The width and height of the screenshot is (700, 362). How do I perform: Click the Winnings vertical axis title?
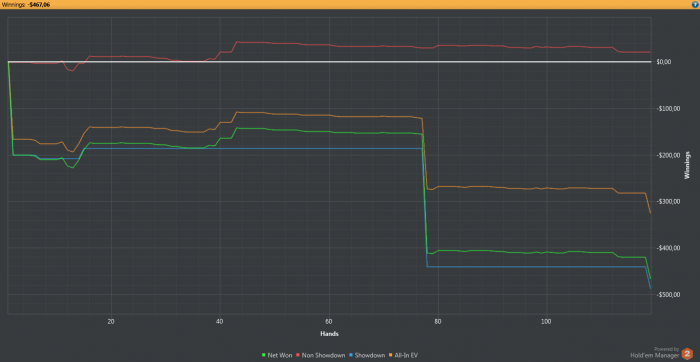click(x=688, y=166)
